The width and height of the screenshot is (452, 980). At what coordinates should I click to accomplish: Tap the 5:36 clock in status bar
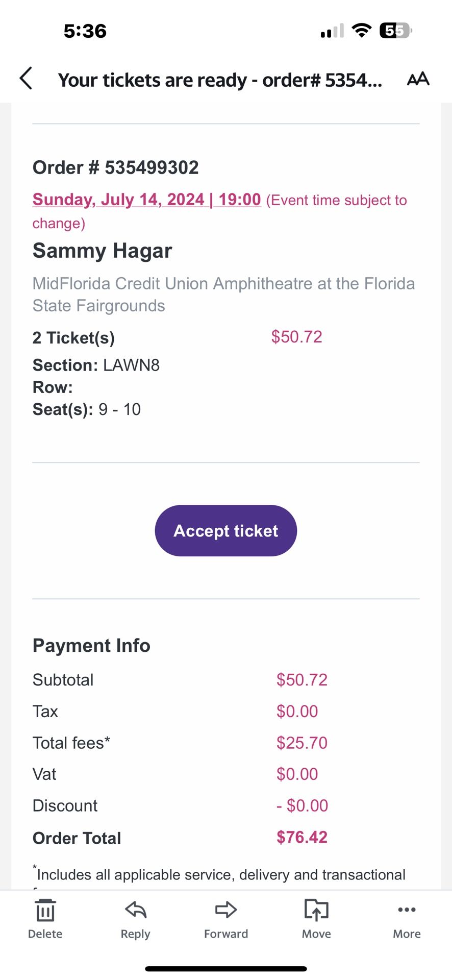coord(85,31)
